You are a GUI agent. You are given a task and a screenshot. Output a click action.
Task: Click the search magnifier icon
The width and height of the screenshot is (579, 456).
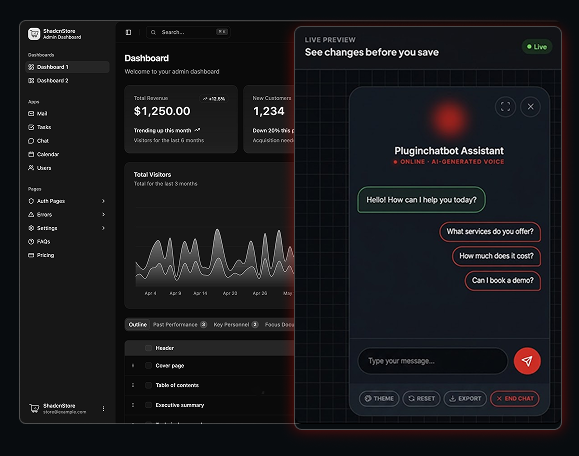tap(153, 32)
